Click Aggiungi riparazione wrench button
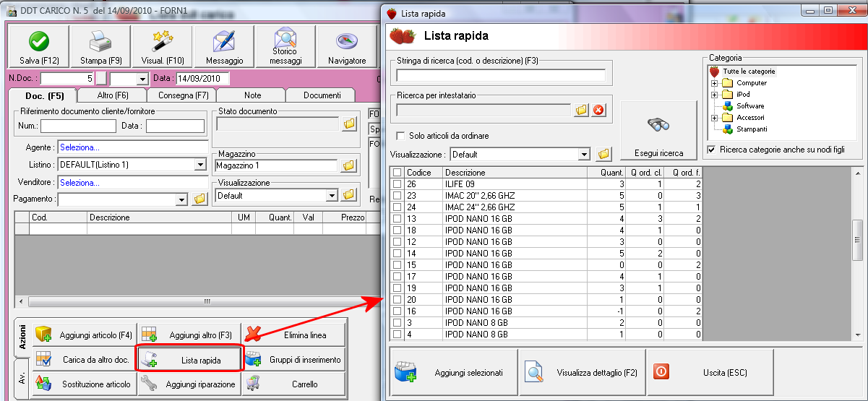This screenshot has width=868, height=401. click(190, 384)
